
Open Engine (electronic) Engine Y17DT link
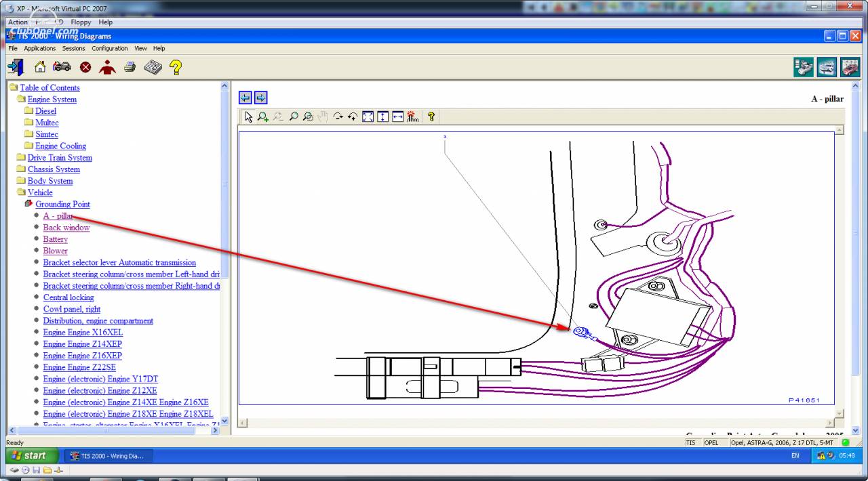point(100,379)
